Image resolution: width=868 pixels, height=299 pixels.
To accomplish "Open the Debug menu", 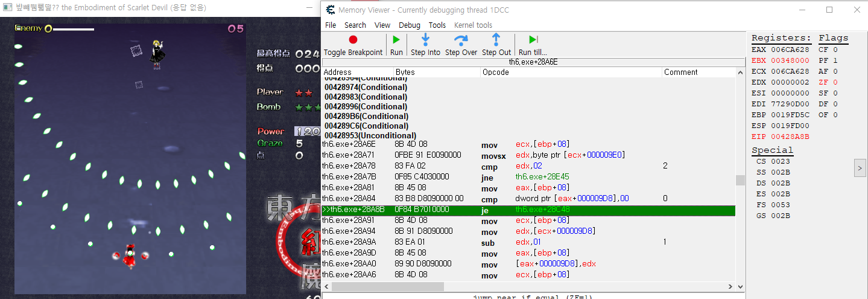I will click(410, 25).
